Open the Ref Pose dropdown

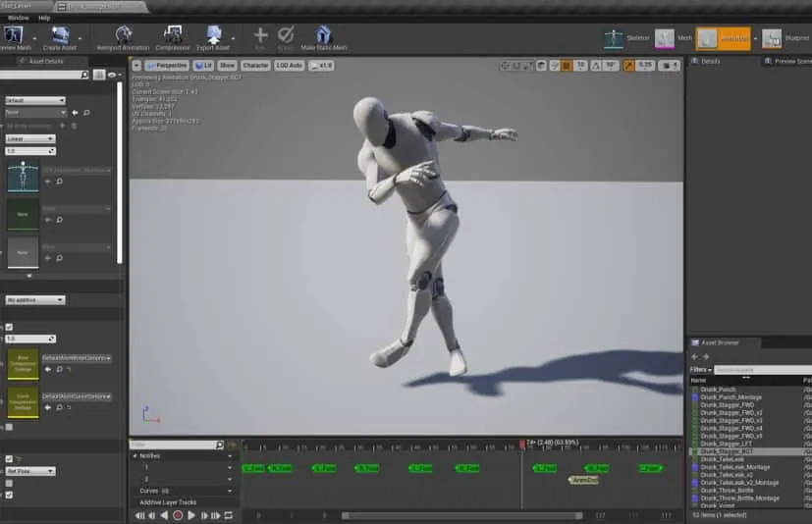click(x=30, y=471)
